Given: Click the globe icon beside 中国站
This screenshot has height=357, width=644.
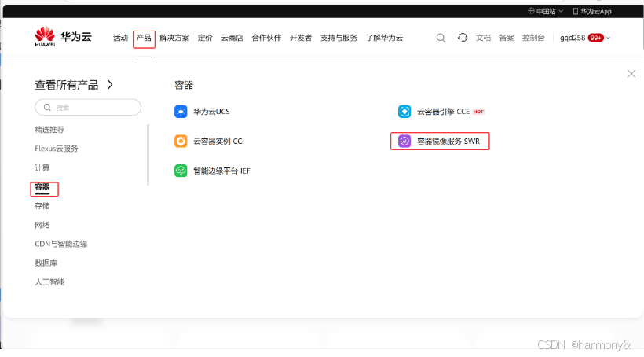Looking at the screenshot, I should [531, 11].
